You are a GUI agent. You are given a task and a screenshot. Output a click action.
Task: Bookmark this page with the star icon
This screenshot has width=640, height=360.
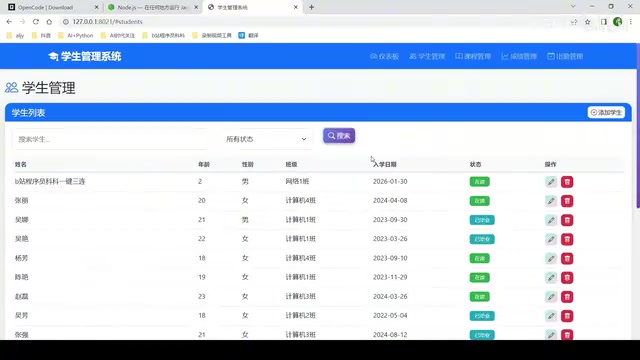588,22
